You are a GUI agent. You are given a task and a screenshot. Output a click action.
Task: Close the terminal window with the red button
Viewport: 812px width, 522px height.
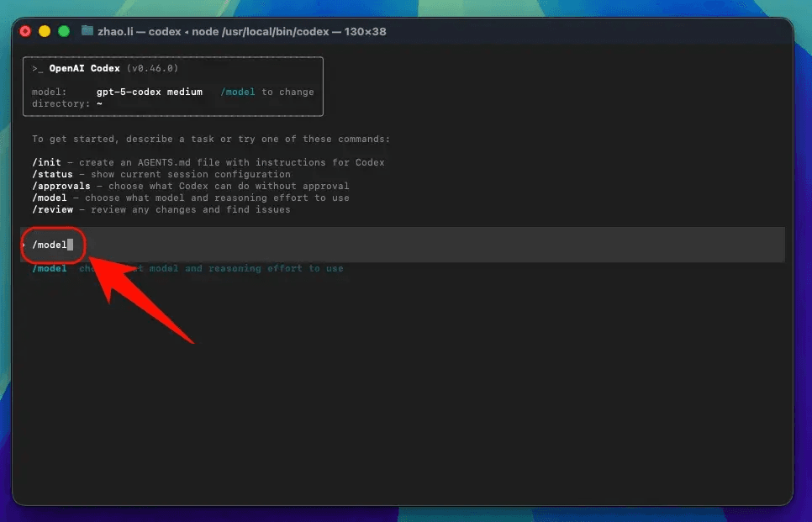[x=25, y=32]
